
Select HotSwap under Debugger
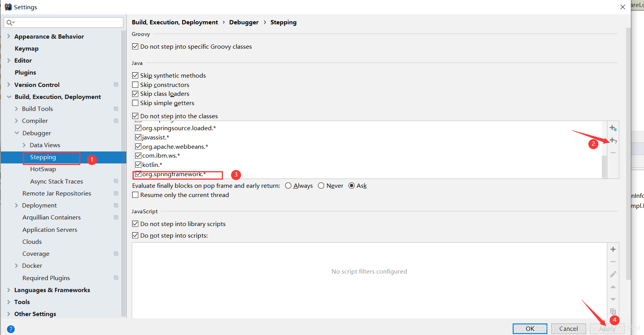(x=43, y=169)
